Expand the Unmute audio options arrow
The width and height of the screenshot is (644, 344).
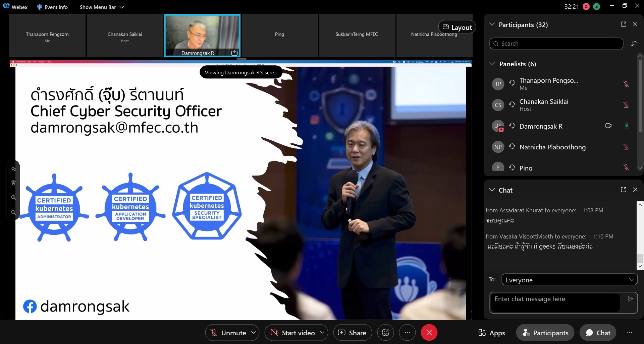pyautogui.click(x=254, y=333)
